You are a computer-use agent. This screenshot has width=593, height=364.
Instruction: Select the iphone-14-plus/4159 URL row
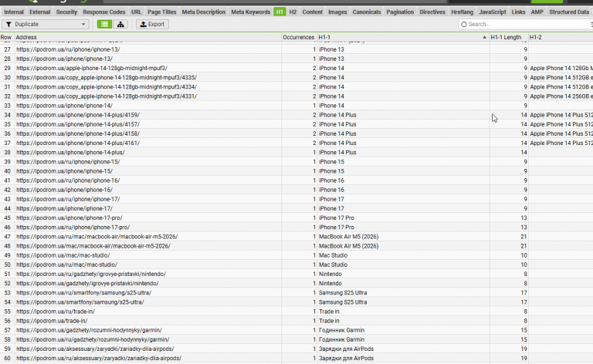[x=296, y=115]
